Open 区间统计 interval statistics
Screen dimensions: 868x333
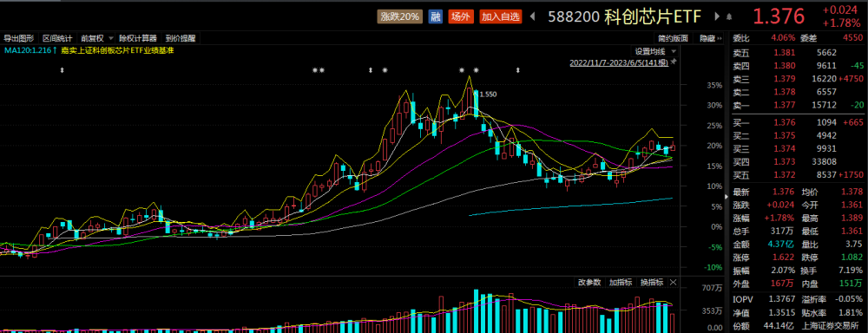[57, 38]
